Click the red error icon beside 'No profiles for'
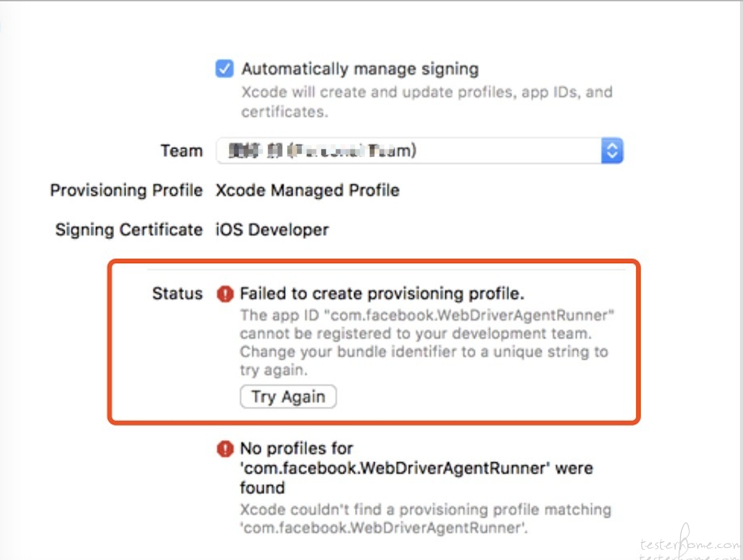Image resolution: width=743 pixels, height=560 pixels. coord(225,449)
